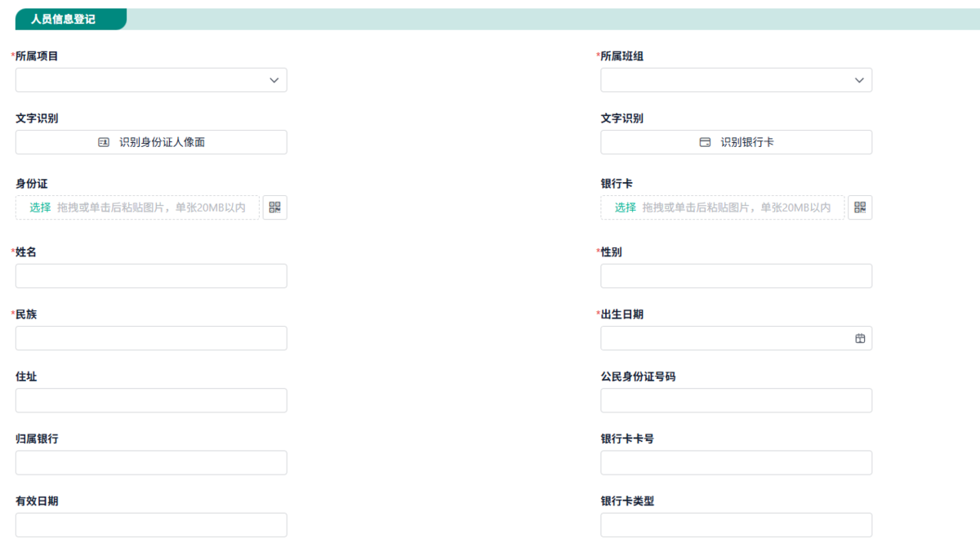
Task: Click the 识别银行卡 button
Action: [x=737, y=142]
